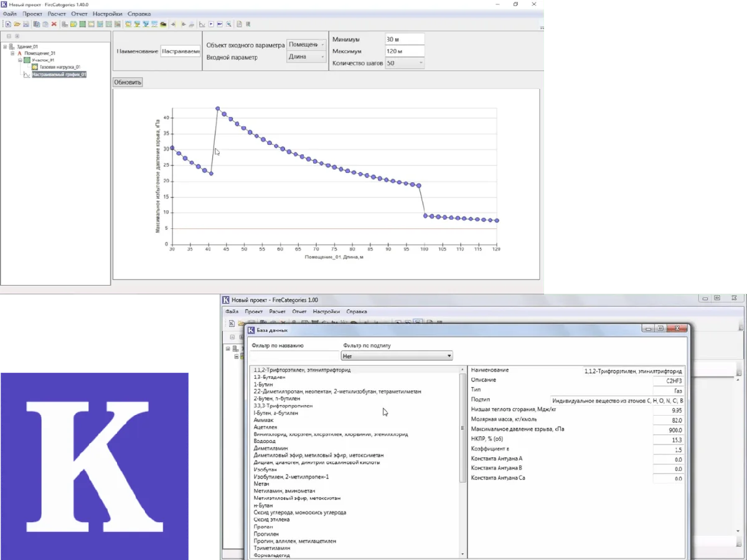
Task: Open the Справка menu in FireCategories 1.00 window
Action: (357, 311)
